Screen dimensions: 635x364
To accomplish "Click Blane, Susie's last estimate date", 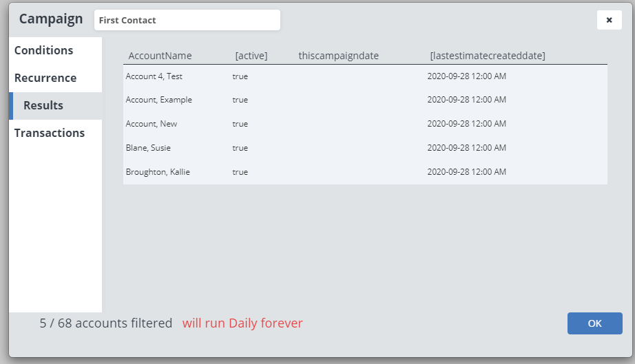I will (x=466, y=148).
